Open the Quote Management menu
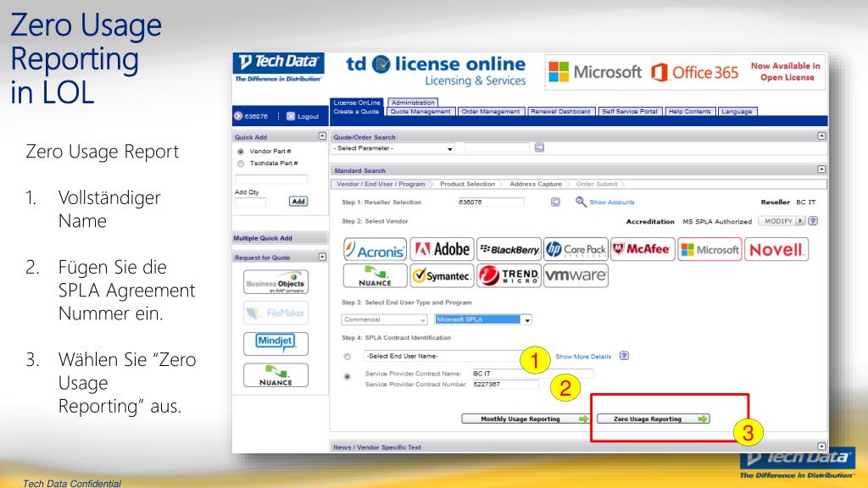 coord(420,112)
